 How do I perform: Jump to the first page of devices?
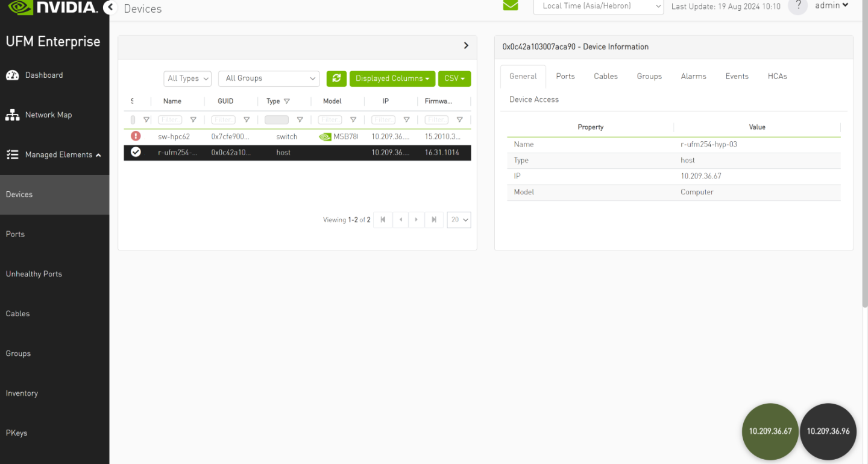pyautogui.click(x=383, y=220)
